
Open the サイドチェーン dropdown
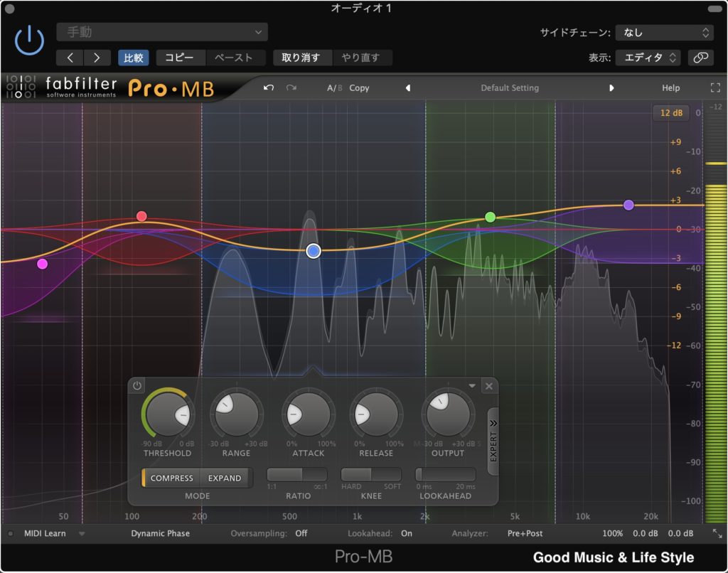[x=665, y=33]
